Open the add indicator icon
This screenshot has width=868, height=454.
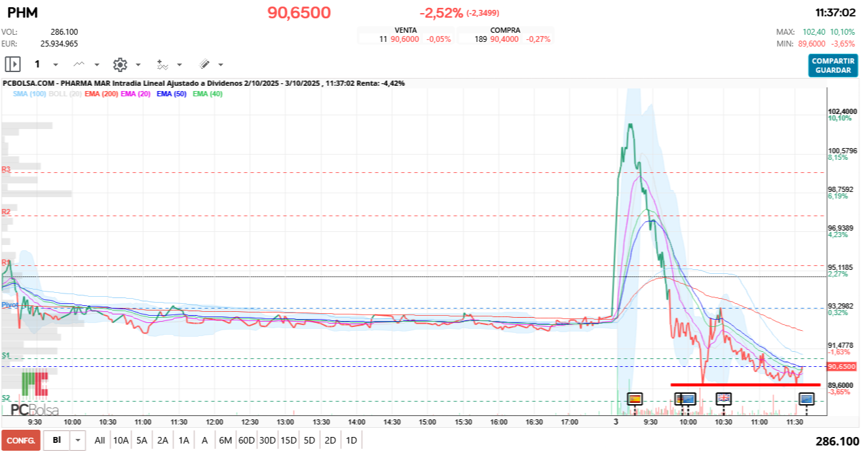pyautogui.click(x=162, y=64)
